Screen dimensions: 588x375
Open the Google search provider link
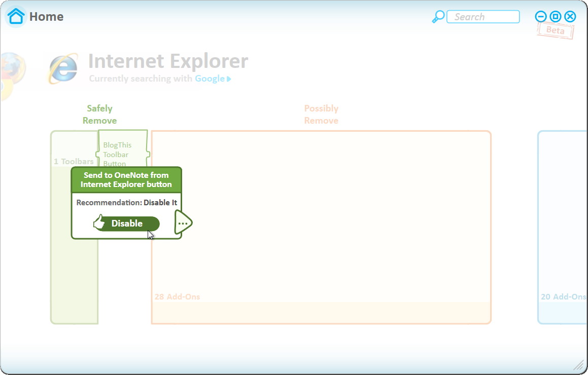213,79
